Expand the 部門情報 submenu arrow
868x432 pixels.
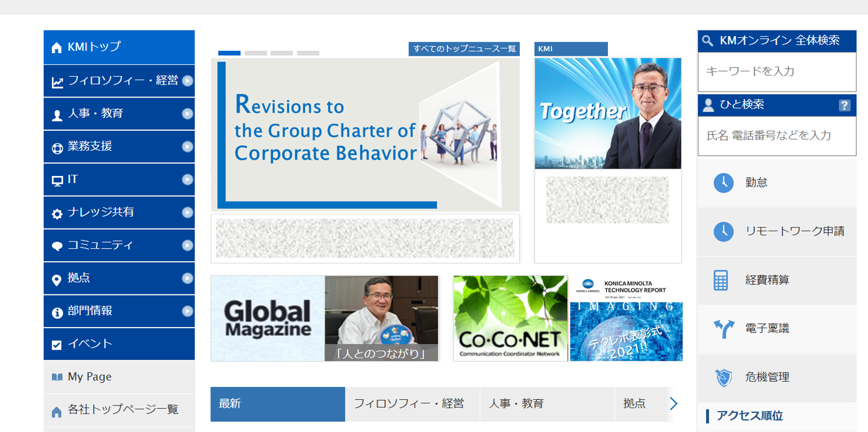pos(187,311)
